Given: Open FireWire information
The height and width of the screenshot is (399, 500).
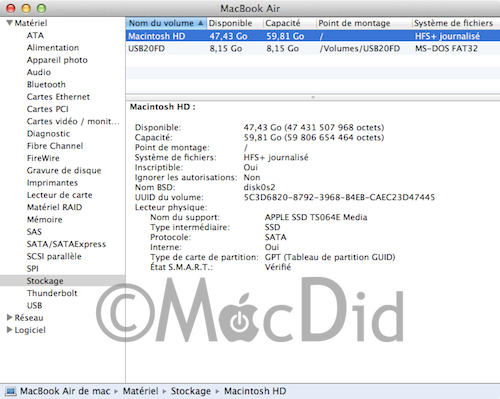Looking at the screenshot, I should coord(43,158).
